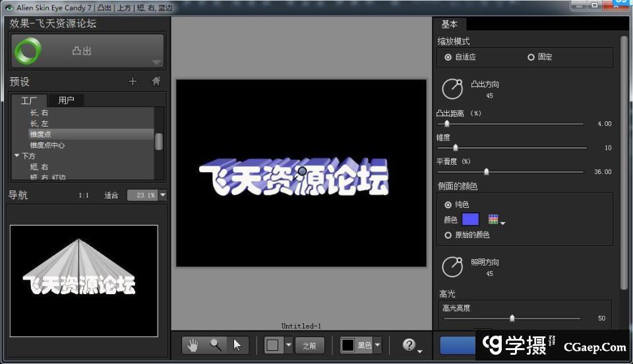Switch to the 工厂 presets tab
Viewport: 633px width, 364px height.
tap(29, 100)
